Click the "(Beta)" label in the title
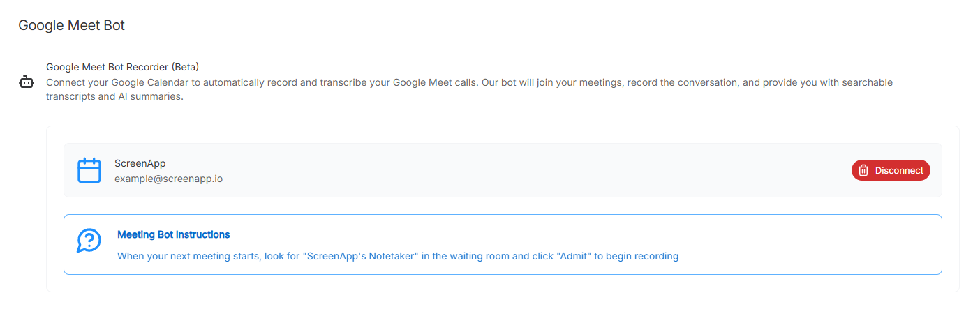The width and height of the screenshot is (980, 309). [x=185, y=67]
